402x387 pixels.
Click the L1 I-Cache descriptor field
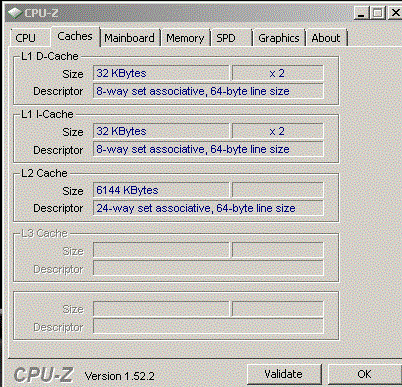click(208, 149)
